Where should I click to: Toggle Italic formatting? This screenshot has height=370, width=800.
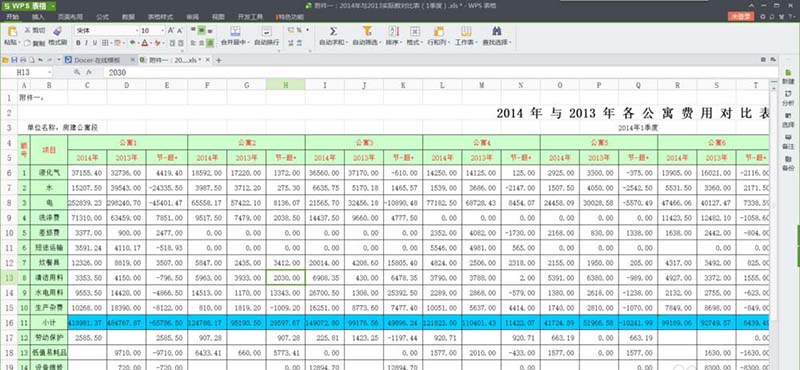tap(87, 43)
